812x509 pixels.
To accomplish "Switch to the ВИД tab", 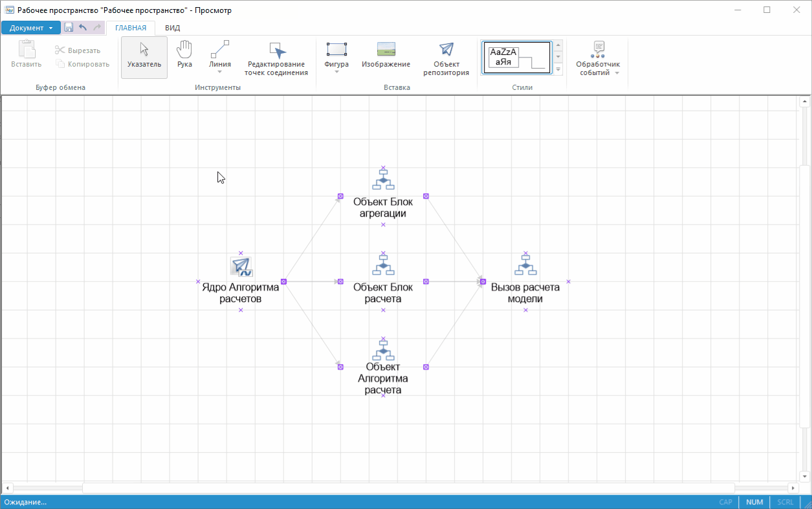I will click(172, 28).
